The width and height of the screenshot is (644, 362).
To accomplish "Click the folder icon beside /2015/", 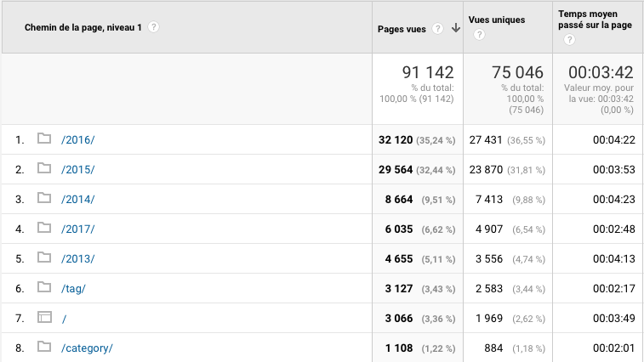I will (x=44, y=169).
